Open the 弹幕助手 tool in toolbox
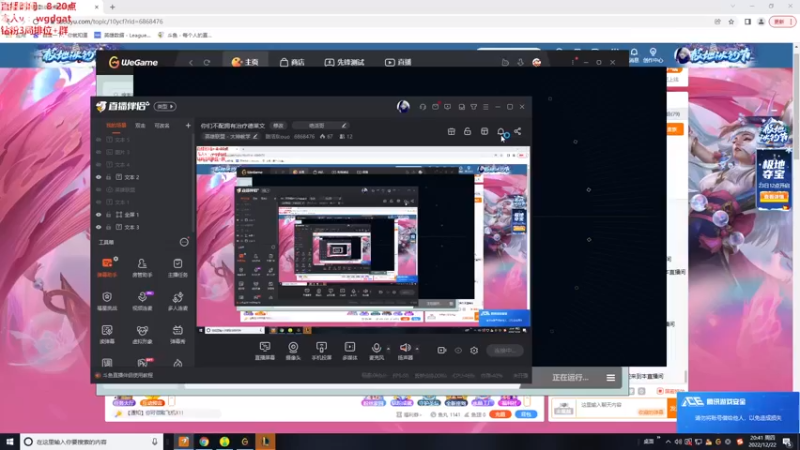Viewport: 800px width, 450px height. (107, 267)
